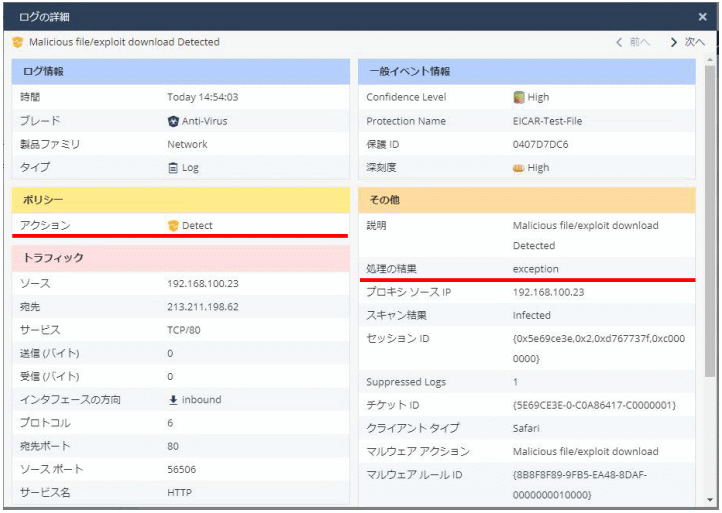This screenshot has width=722, height=513.
Task: Click the Detect action shield icon
Action: [x=173, y=226]
